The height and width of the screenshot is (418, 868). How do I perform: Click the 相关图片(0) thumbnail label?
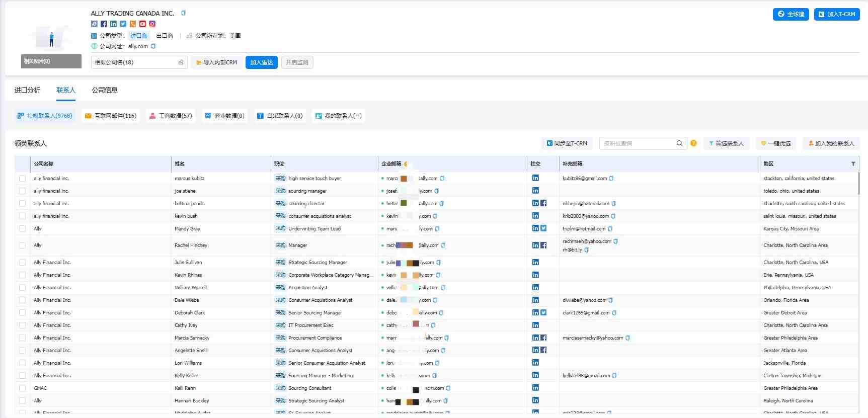(x=51, y=61)
